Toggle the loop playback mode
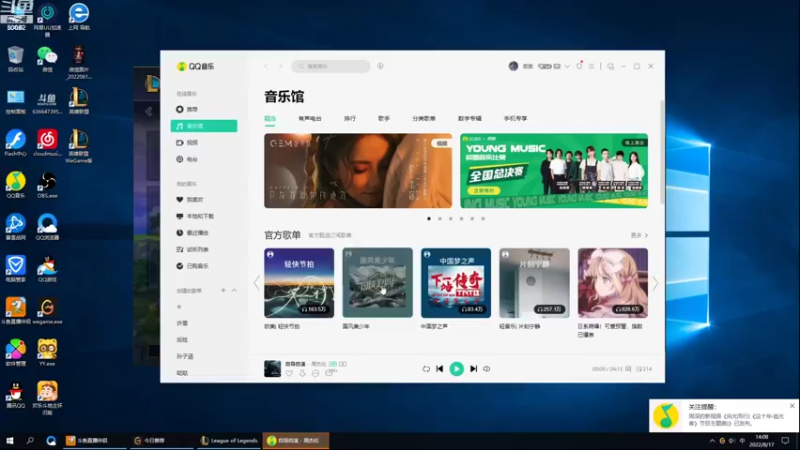 tap(426, 369)
